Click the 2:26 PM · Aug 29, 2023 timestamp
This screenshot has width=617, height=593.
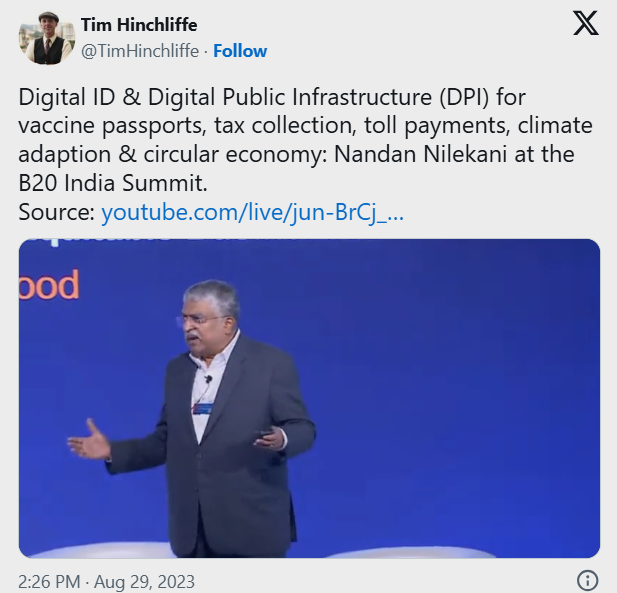(x=107, y=581)
